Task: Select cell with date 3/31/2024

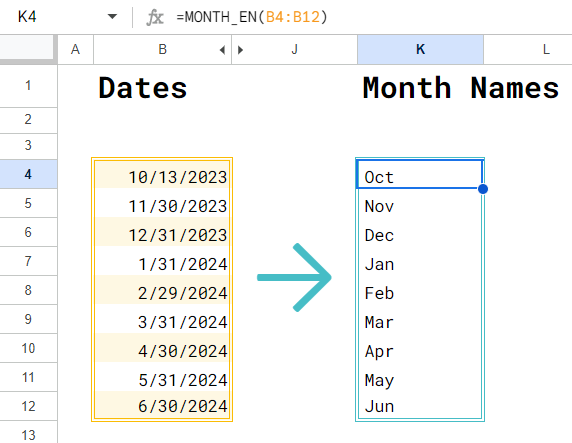Action: [162, 319]
